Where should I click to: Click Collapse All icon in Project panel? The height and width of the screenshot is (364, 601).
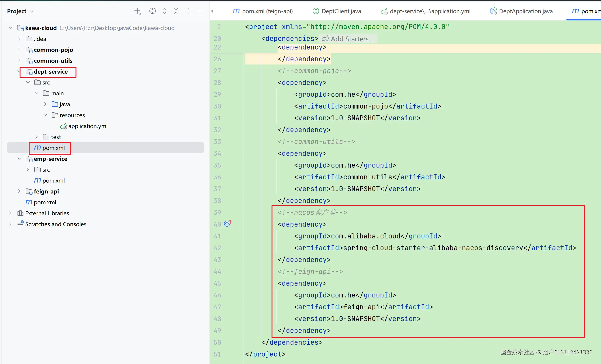176,11
